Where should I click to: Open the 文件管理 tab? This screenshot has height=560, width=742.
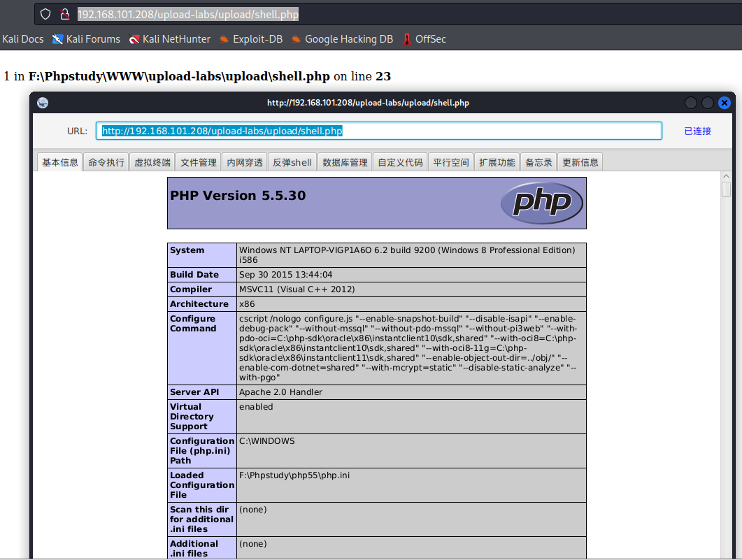pyautogui.click(x=199, y=162)
